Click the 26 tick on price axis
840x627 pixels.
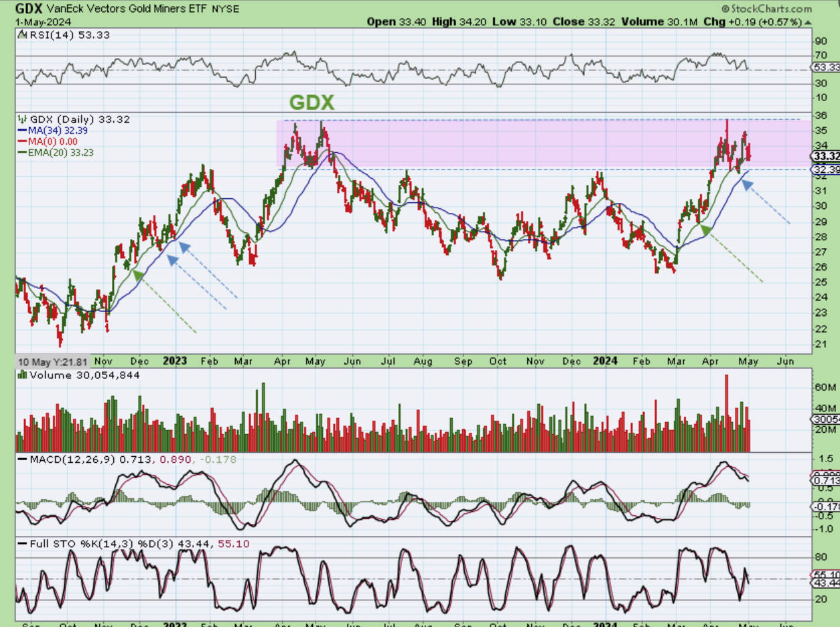(x=820, y=267)
